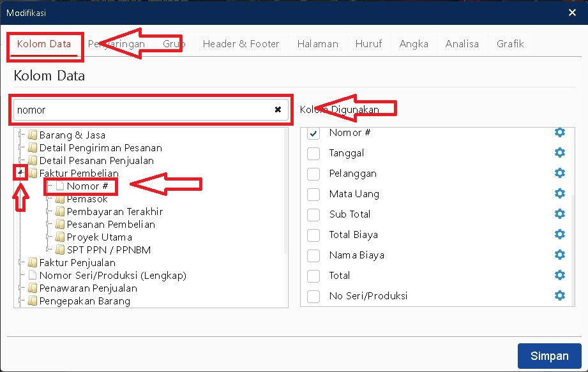588x372 pixels.
Task: Open the Grafik tab
Action: tap(510, 44)
